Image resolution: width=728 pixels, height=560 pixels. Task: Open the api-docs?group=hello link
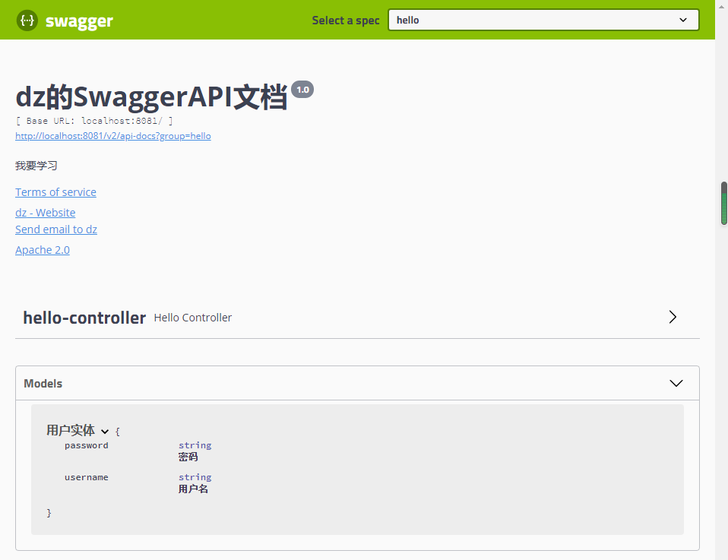tap(112, 136)
